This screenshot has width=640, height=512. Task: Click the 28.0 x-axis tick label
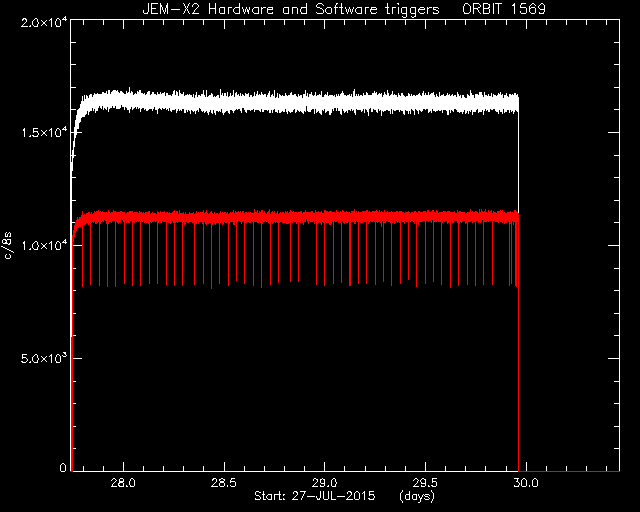(x=123, y=483)
